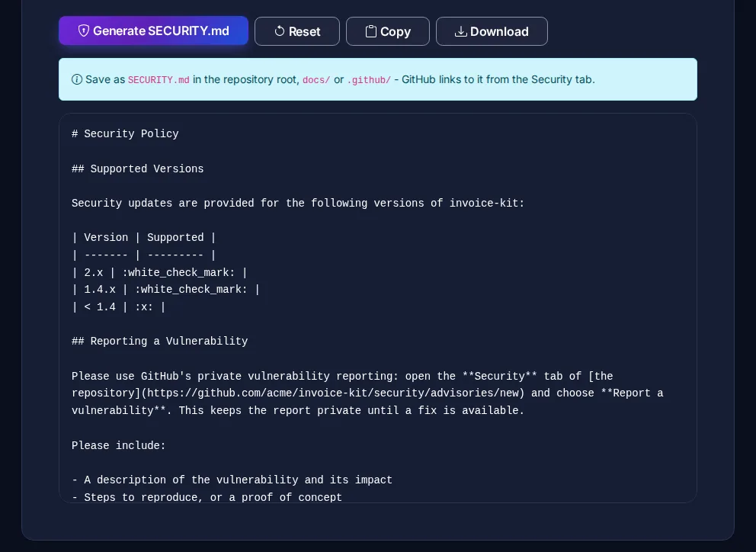Click the clipboard Copy icon

coord(371,31)
